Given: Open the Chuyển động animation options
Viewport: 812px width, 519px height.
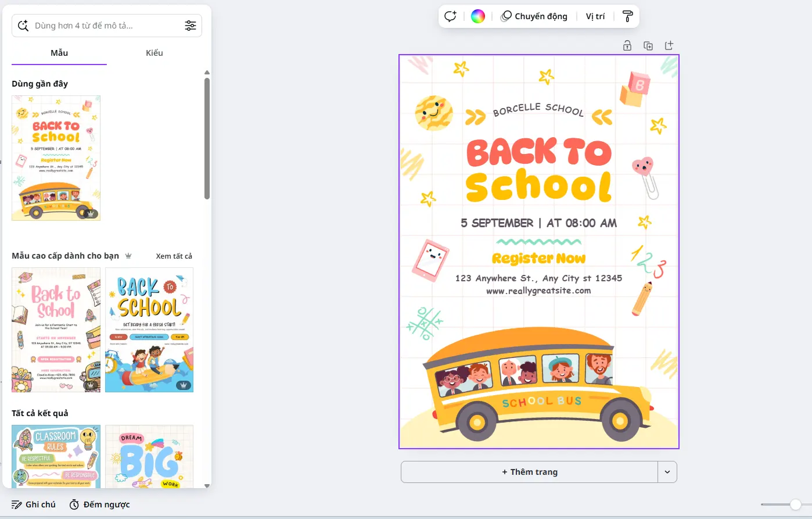Looking at the screenshot, I should pos(534,16).
